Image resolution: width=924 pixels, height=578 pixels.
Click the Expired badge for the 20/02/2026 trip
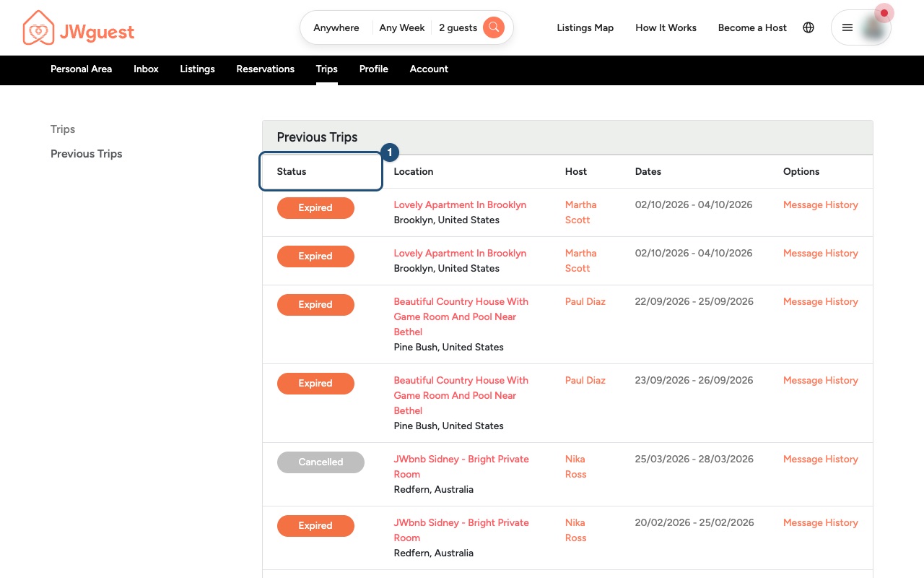[x=315, y=526]
